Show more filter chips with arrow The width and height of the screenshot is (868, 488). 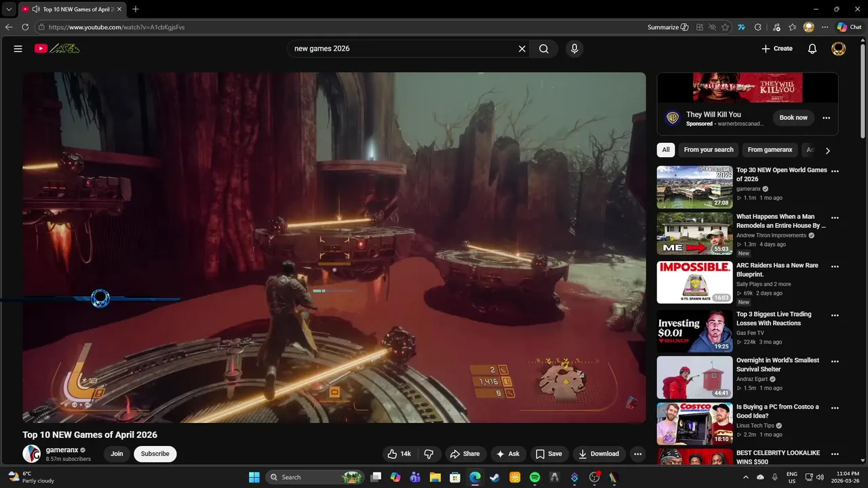827,150
